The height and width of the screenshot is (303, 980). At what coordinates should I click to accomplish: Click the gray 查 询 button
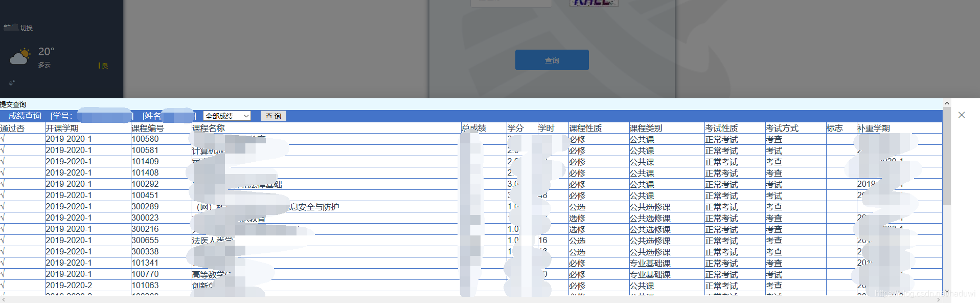point(273,116)
